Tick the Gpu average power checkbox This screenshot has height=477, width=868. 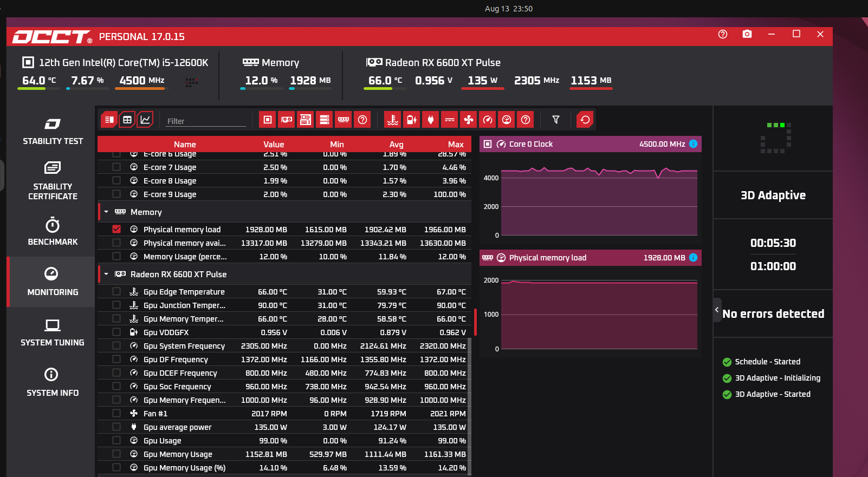(x=116, y=427)
